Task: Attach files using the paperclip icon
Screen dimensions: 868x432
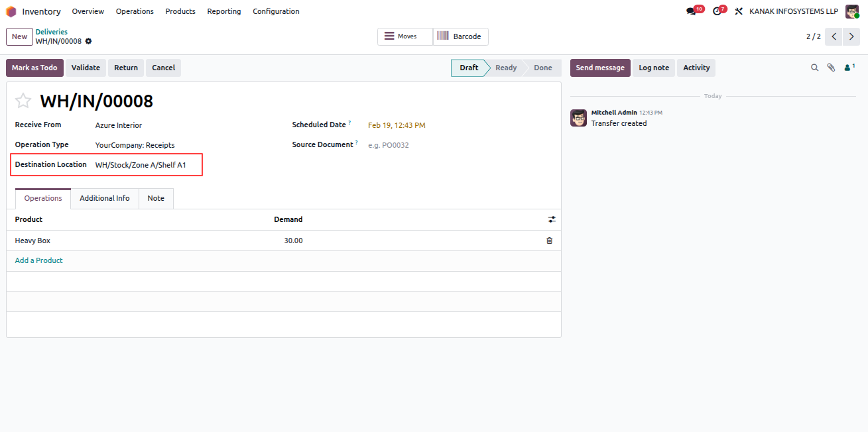Action: coord(831,68)
